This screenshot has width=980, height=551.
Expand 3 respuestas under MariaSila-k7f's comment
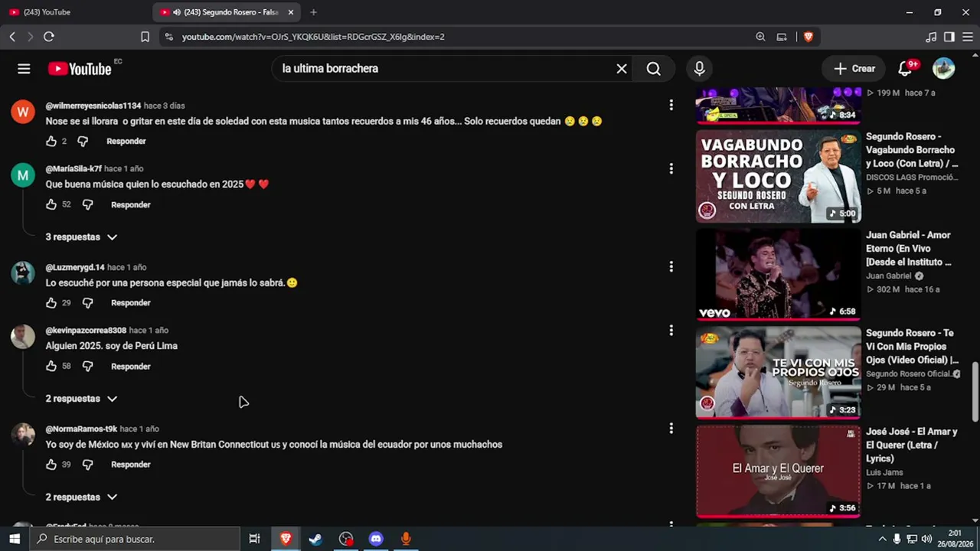pos(81,237)
